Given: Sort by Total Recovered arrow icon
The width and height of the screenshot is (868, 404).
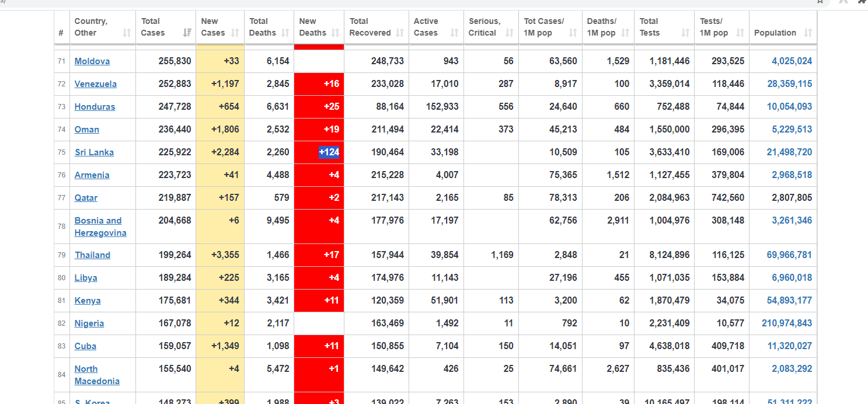Looking at the screenshot, I should point(400,33).
